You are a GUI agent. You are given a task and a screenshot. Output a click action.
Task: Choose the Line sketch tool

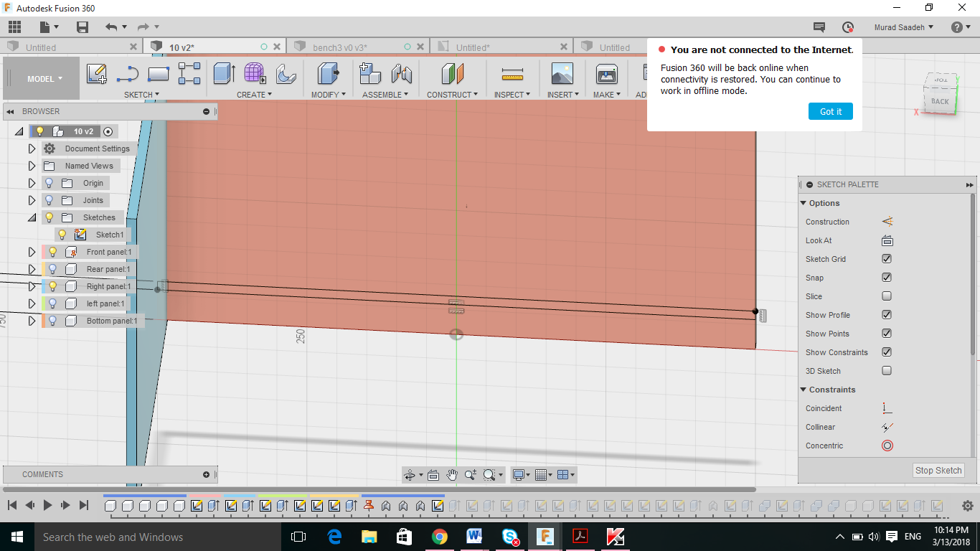[x=128, y=73]
